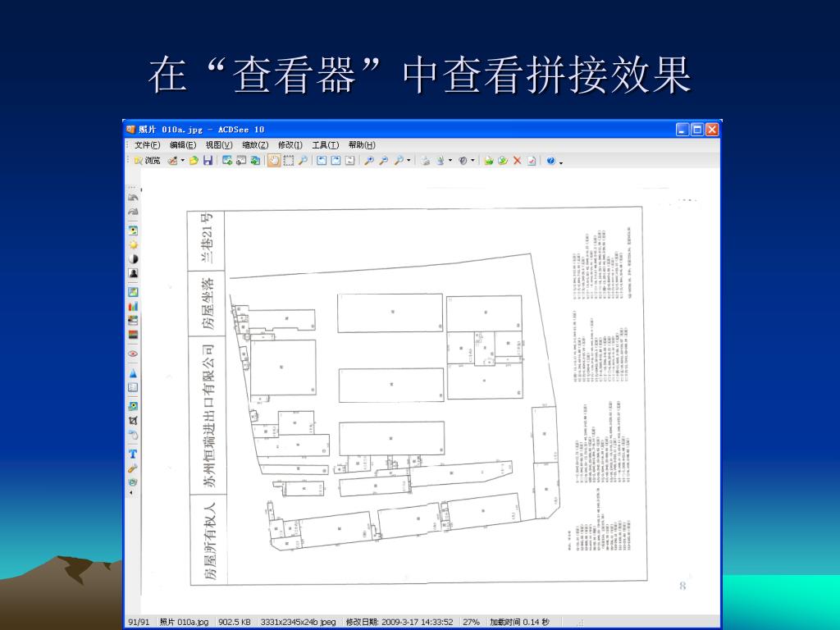This screenshot has width=840, height=630.
Task: Open the 帮助(H) menu
Action: pos(362,145)
